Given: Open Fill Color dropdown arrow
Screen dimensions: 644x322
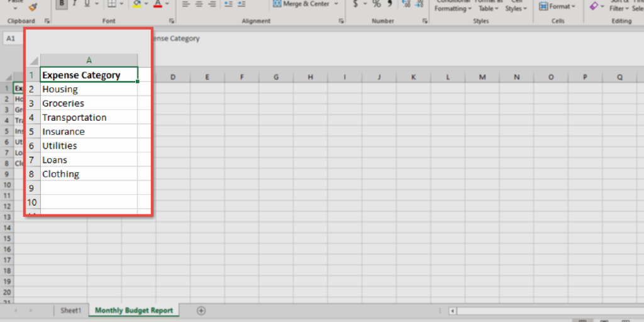Looking at the screenshot, I should tap(147, 4).
